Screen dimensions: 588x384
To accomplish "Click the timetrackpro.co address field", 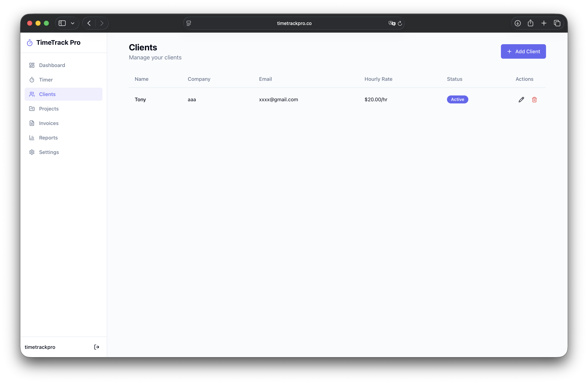I will pos(294,23).
